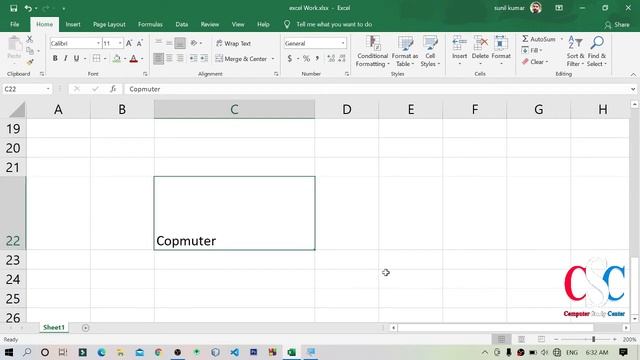Increase font size with the larger A
The width and height of the screenshot is (640, 360).
click(x=129, y=43)
